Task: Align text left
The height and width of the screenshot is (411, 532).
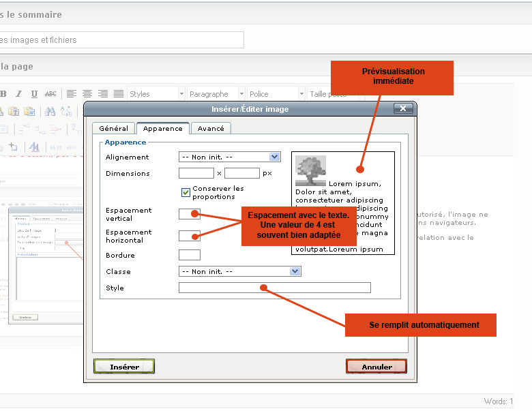Action: 71,94
